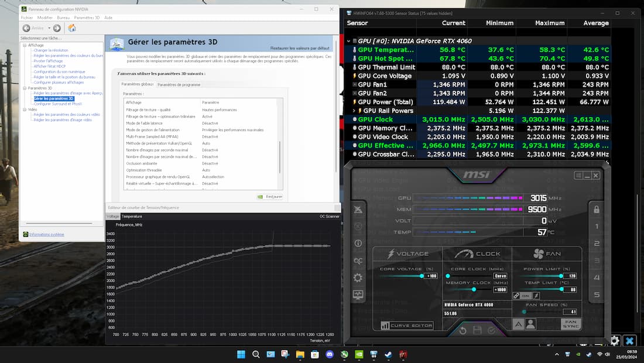Toggle automatic fan mode A button
644x363 pixels.
518,324
